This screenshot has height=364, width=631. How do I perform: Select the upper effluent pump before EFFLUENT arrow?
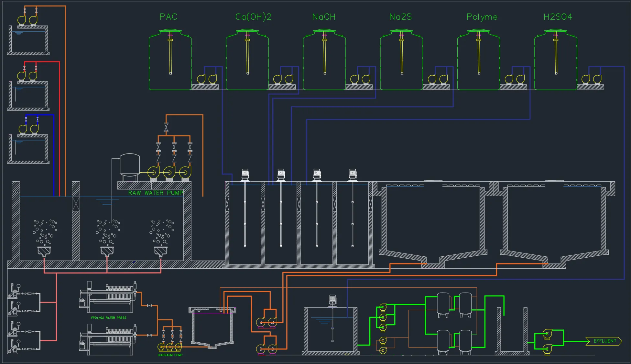coord(547,334)
